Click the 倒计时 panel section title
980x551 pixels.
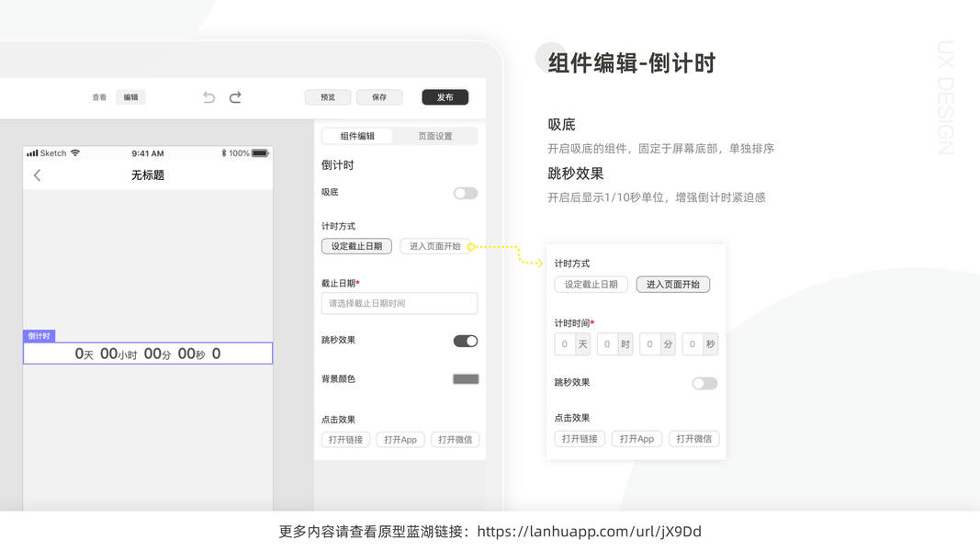(337, 165)
